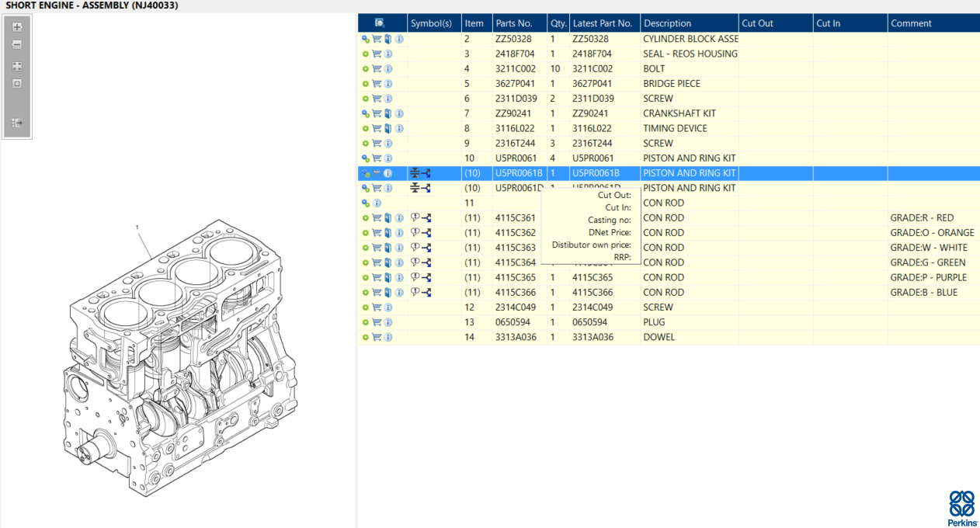Viewport: 980px width, 528px height.
Task: Add PLUG 0650594 to shopping cart
Action: pos(377,322)
